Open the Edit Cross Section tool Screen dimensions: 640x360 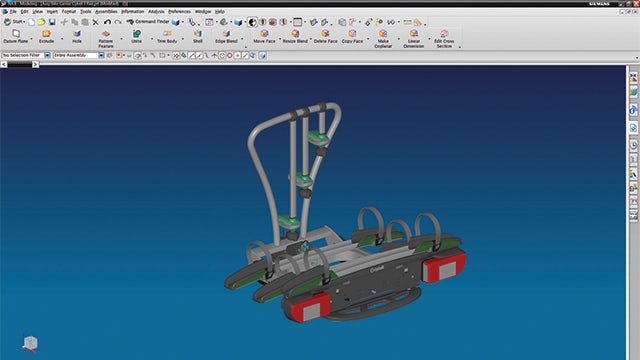444,39
